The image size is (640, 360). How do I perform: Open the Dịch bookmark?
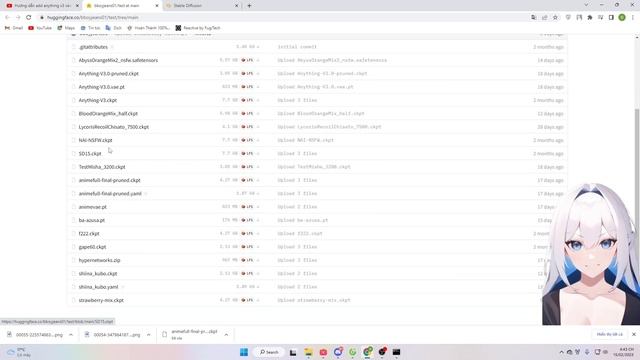coord(113,28)
